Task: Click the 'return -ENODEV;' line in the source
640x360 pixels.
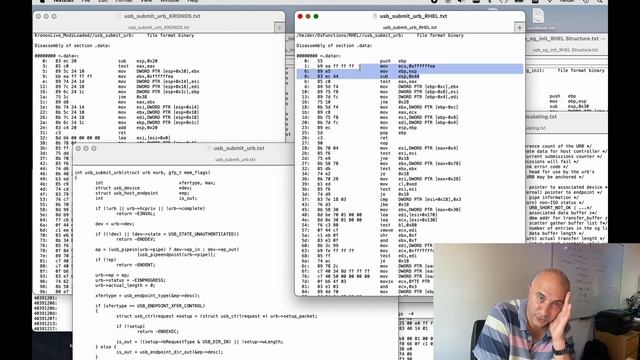Action: pos(136,239)
